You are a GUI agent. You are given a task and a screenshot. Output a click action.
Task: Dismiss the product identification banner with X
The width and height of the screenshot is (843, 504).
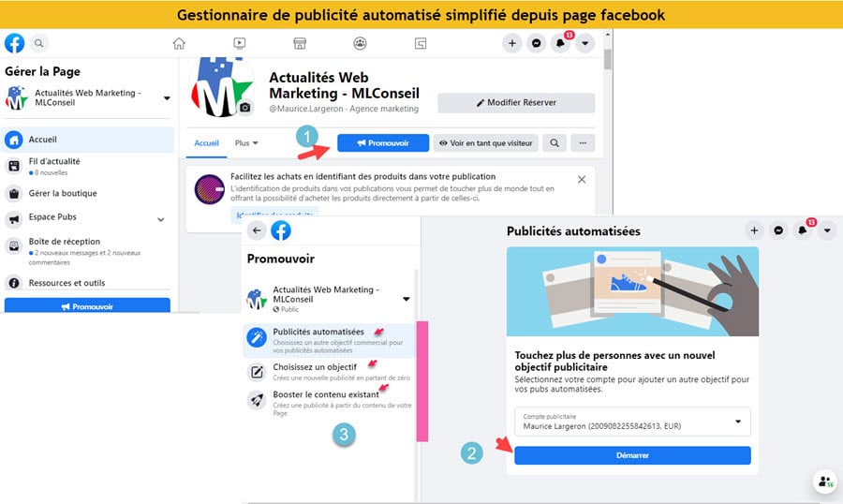[x=582, y=180]
